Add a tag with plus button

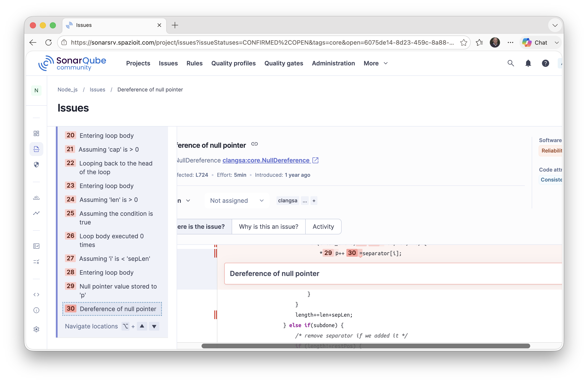[x=314, y=201]
